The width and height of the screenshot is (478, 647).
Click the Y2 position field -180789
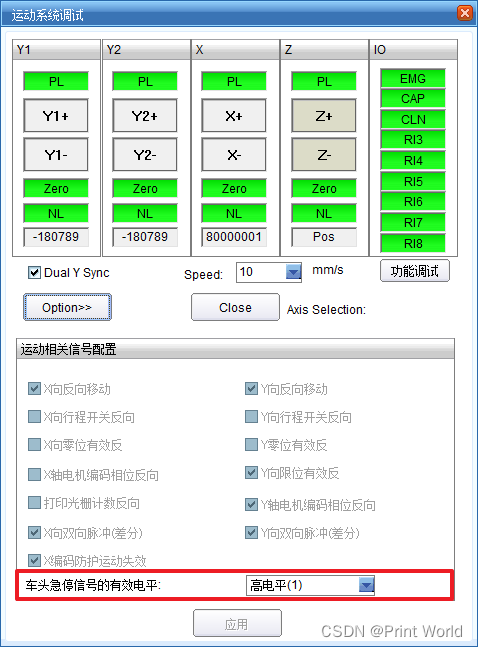145,237
